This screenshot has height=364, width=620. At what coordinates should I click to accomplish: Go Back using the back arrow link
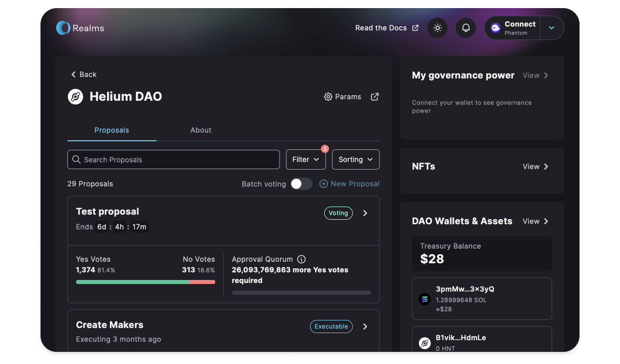tap(83, 74)
